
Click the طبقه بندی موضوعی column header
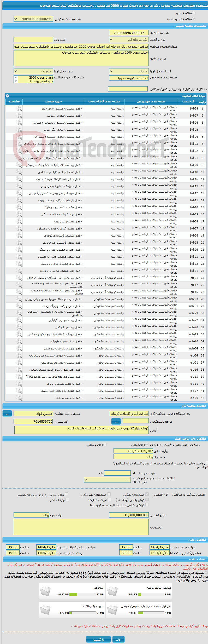coord(151,101)
